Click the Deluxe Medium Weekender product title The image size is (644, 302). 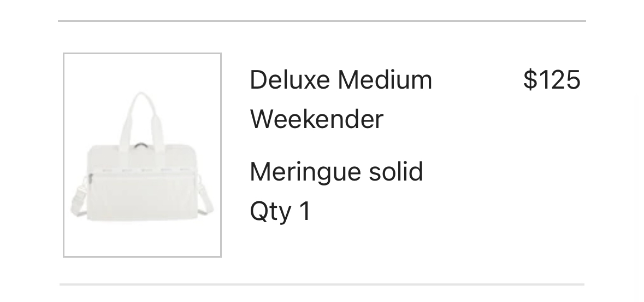point(341,99)
